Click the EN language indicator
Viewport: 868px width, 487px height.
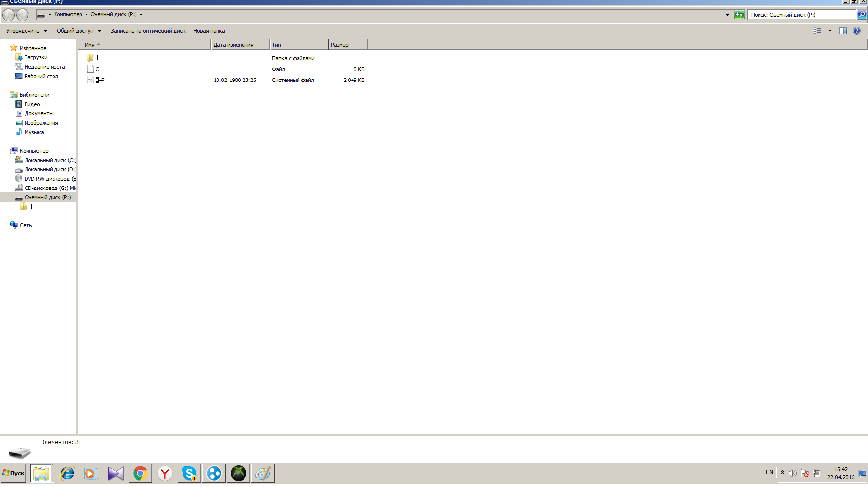769,472
